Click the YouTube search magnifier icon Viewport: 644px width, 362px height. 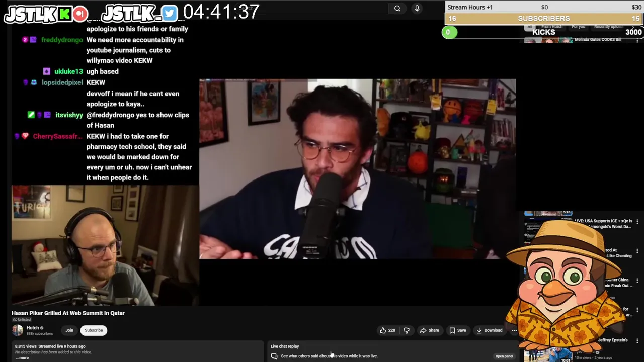coord(397,8)
